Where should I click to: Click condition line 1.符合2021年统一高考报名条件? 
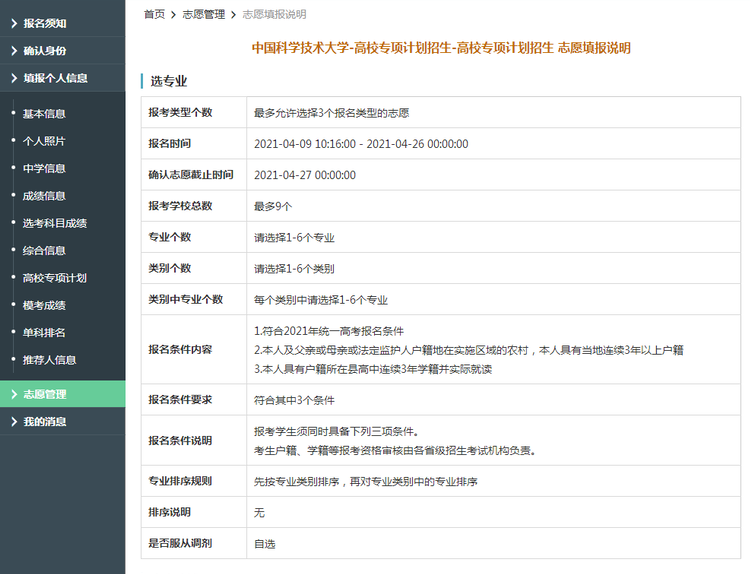[x=329, y=331]
